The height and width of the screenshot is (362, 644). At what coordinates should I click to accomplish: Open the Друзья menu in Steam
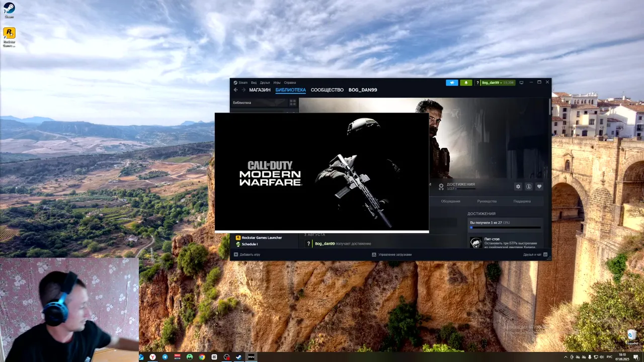point(265,82)
